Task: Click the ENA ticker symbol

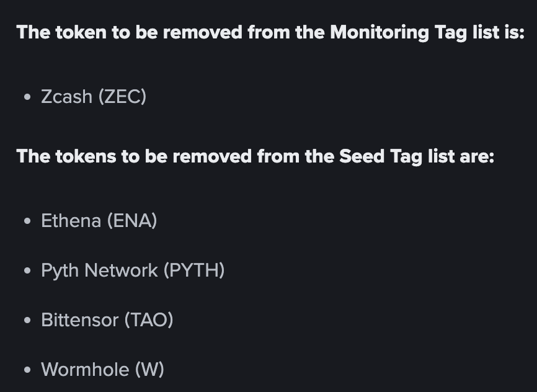Action: [132, 221]
